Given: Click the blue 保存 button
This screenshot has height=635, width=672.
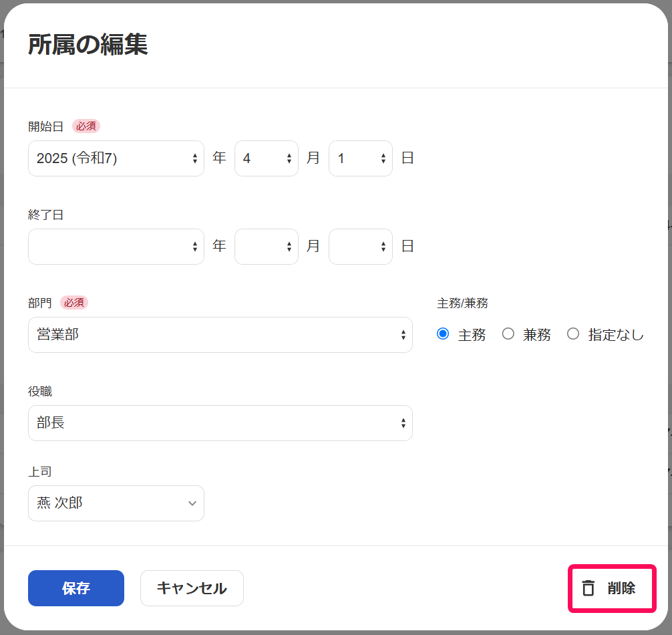Looking at the screenshot, I should pyautogui.click(x=75, y=588).
